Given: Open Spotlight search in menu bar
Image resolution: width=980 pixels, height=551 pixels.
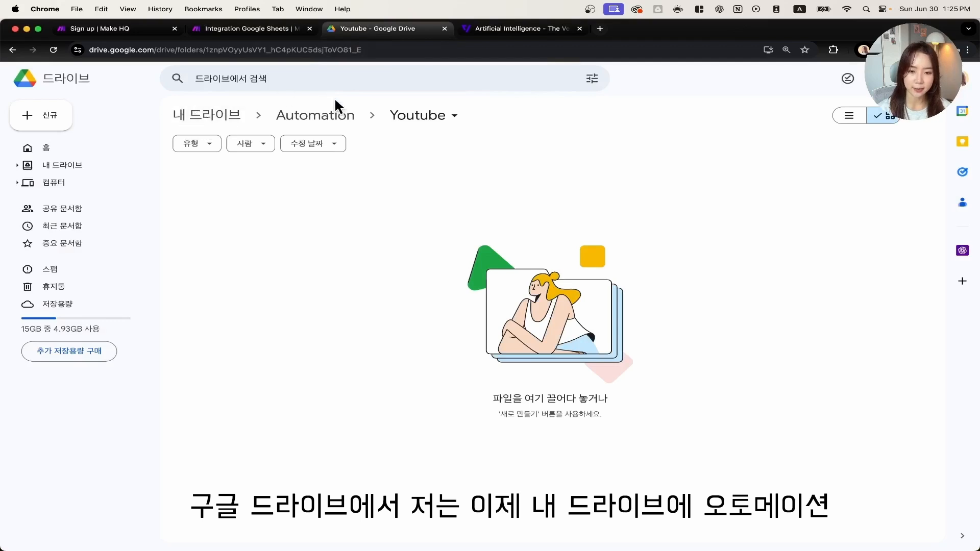Looking at the screenshot, I should click(866, 9).
